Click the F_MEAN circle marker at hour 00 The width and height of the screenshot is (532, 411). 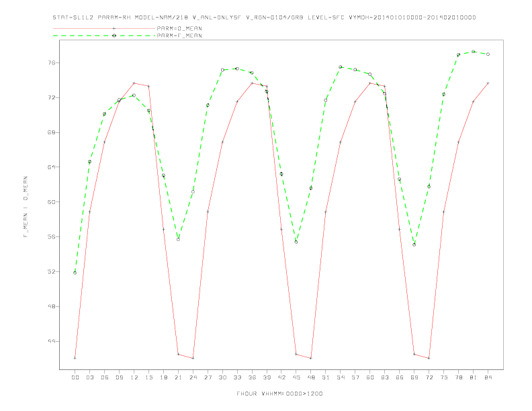pos(75,273)
